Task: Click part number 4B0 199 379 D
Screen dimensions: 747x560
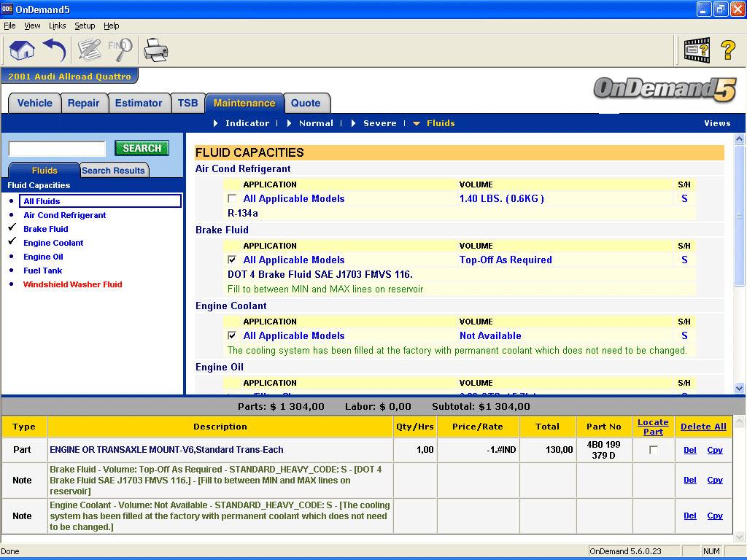Action: 603,450
